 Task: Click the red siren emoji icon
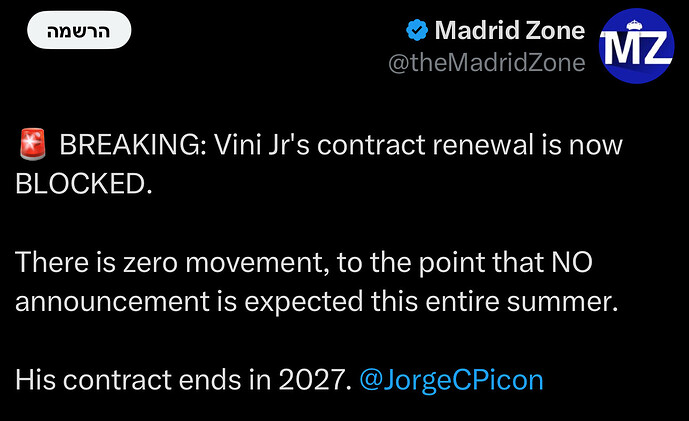click(x=32, y=146)
